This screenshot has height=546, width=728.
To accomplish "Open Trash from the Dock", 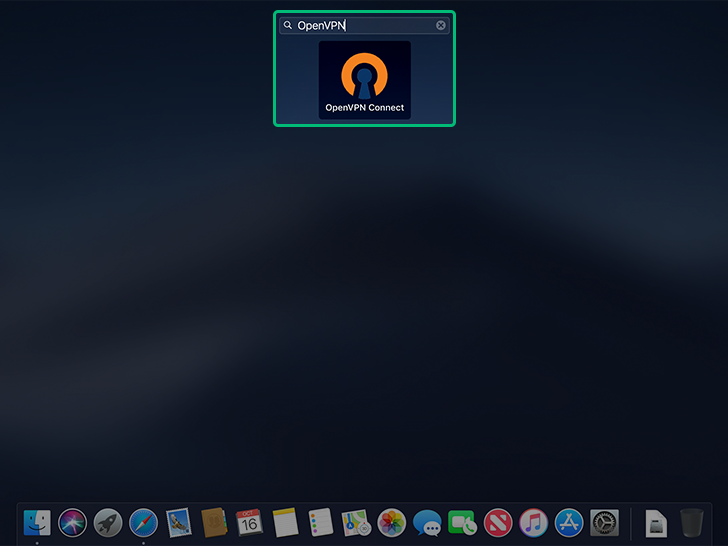I will click(x=691, y=523).
